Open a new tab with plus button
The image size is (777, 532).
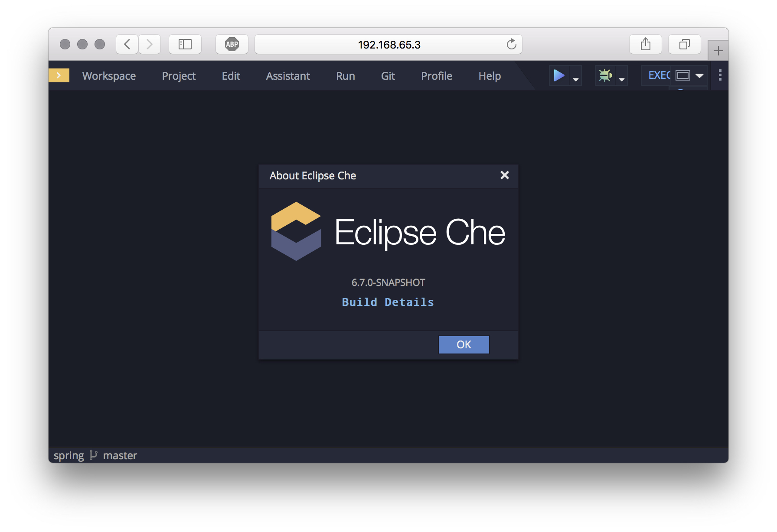718,51
